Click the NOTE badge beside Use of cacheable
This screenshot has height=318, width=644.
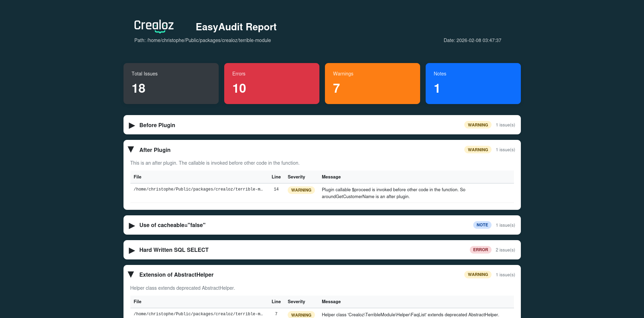click(482, 225)
